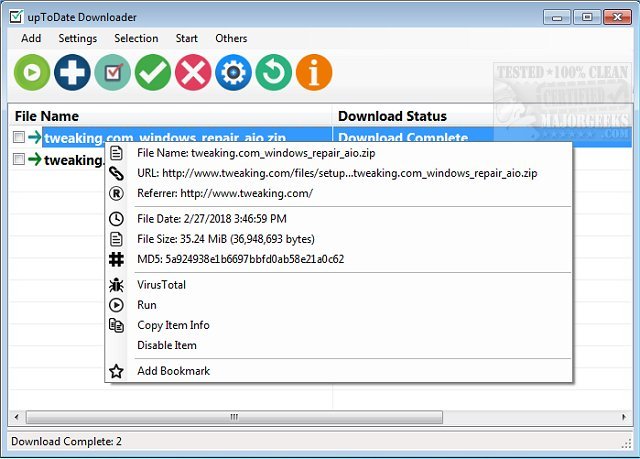Viewport: 640px width, 459px height.
Task: Click the star icon beside Add Bookmark
Action: point(116,371)
